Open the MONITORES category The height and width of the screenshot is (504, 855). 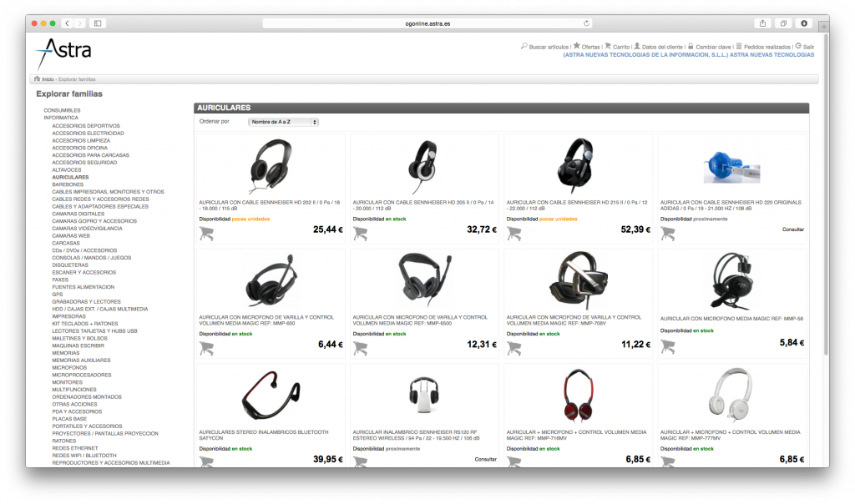pos(67,382)
